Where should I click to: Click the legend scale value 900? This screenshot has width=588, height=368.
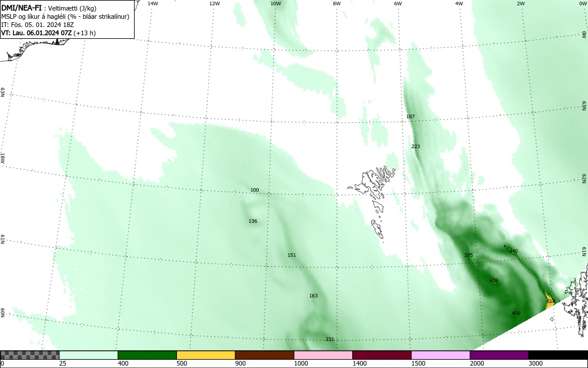point(240,363)
